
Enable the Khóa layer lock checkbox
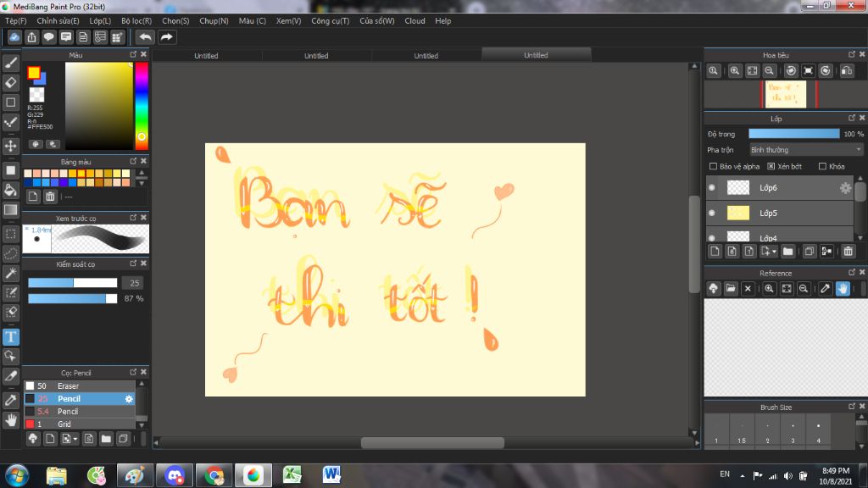[822, 166]
